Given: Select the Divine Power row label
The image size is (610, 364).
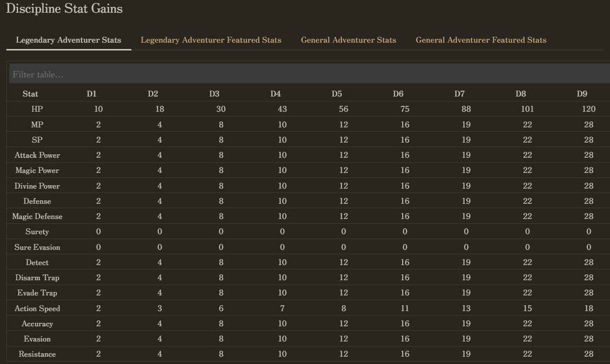Looking at the screenshot, I should point(37,186).
